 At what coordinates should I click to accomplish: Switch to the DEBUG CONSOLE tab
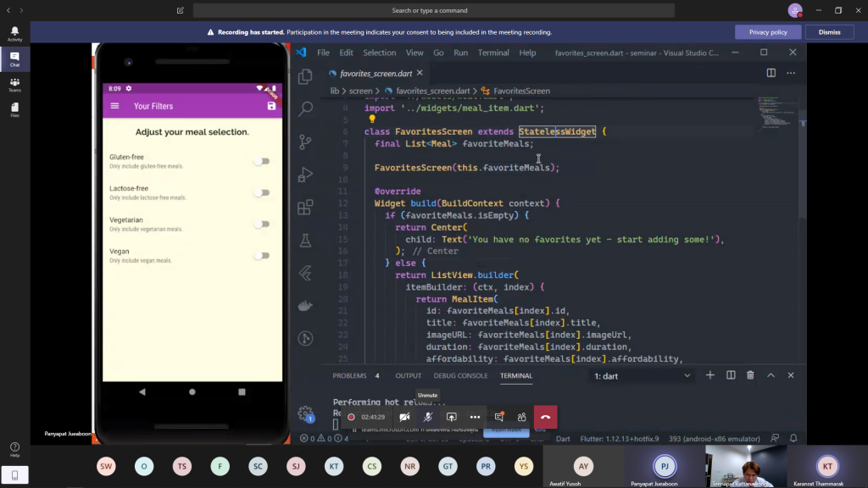pyautogui.click(x=460, y=375)
